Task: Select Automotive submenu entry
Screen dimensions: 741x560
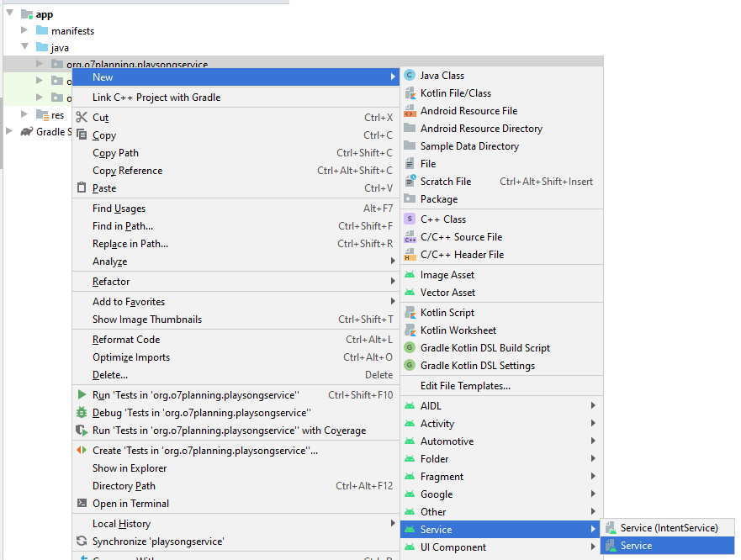Action: 502,441
